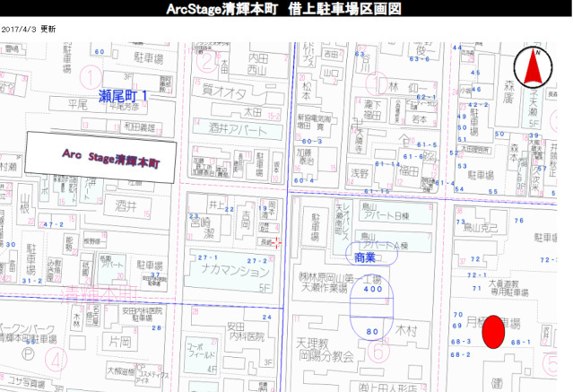Click the circled P parking symbol
This screenshot has width=573, height=392.
pyautogui.click(x=28, y=353)
